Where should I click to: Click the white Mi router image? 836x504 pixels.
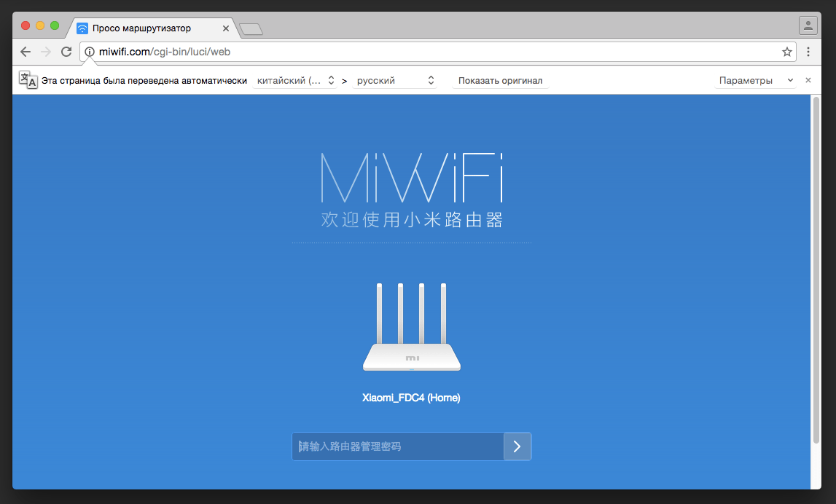click(x=412, y=327)
